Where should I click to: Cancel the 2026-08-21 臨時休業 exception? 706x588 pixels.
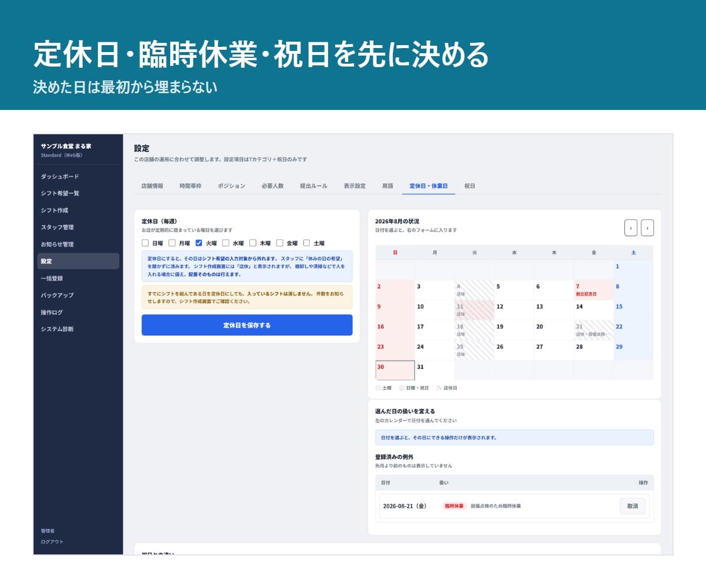point(633,506)
